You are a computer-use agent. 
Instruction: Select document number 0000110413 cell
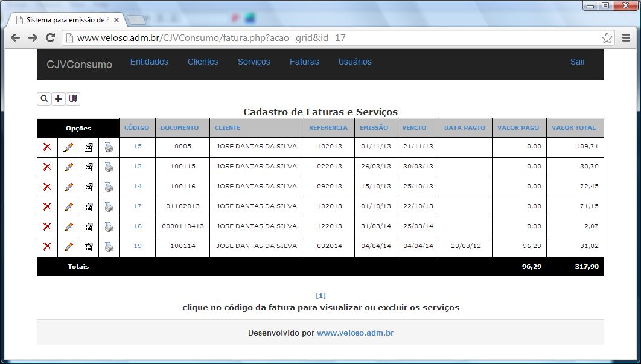(183, 226)
